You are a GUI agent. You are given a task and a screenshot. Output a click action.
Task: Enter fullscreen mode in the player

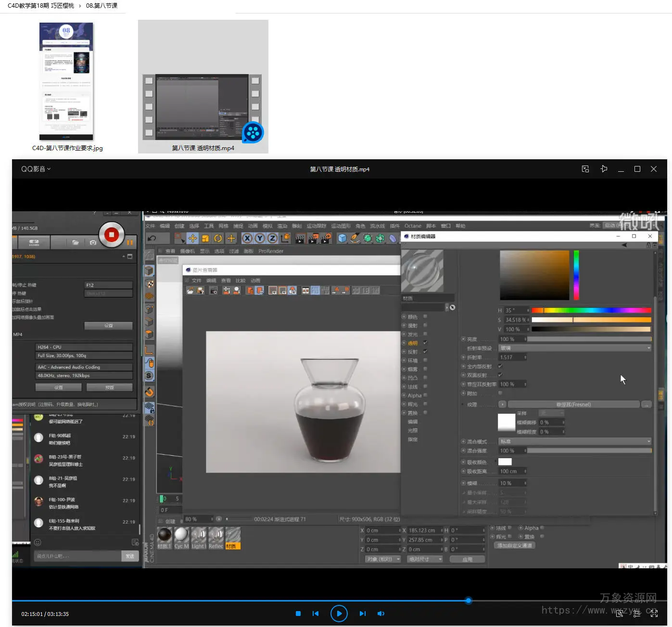654,614
